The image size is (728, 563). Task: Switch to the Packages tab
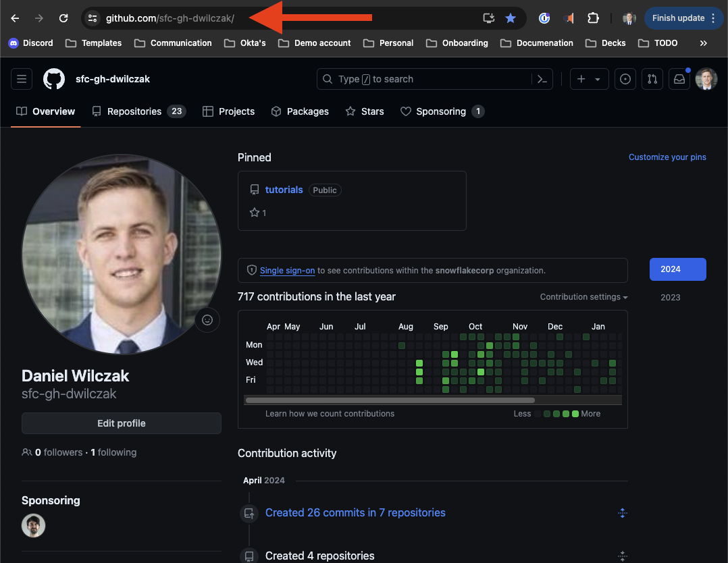[x=300, y=111]
